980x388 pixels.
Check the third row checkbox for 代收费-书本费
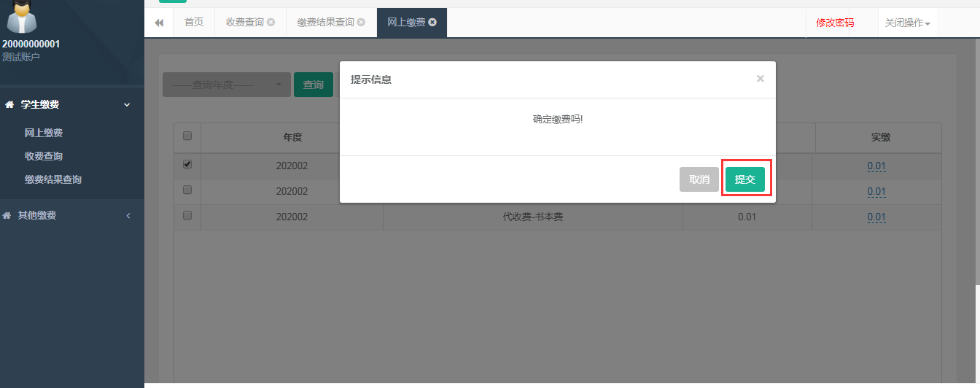[x=187, y=216]
